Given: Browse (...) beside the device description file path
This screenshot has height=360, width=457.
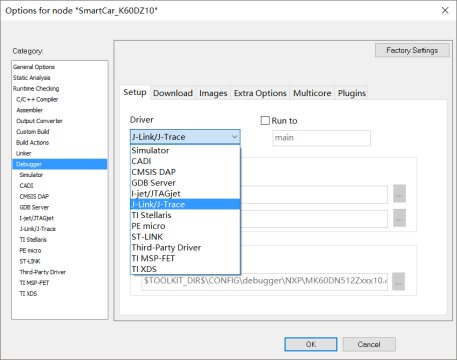Looking at the screenshot, I should (x=398, y=281).
